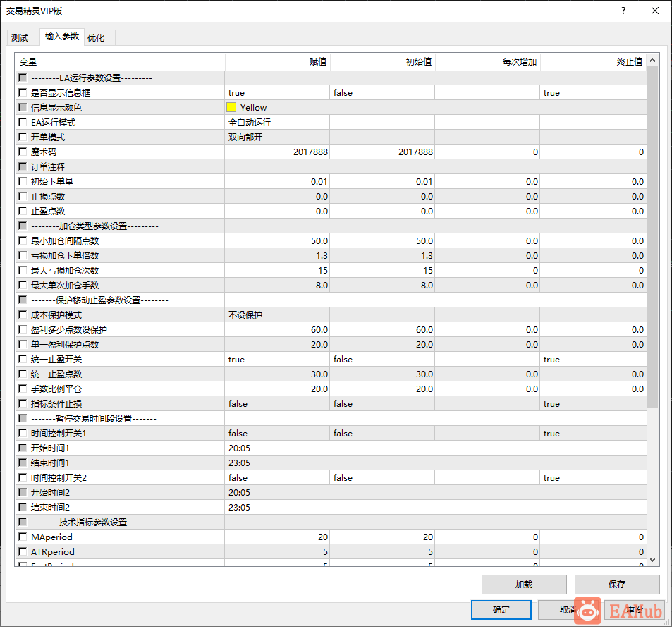Click the 赋值 column header
This screenshot has height=629, width=672.
click(277, 61)
